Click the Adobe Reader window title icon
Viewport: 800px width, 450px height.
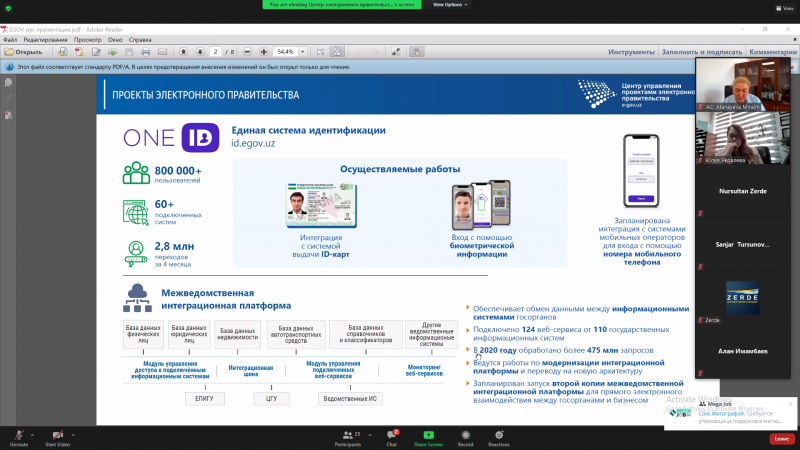coord(4,30)
